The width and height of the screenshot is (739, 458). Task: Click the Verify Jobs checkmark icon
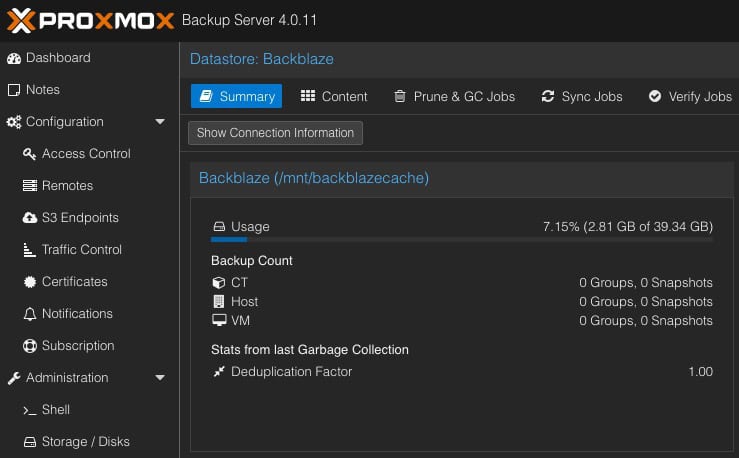click(x=655, y=97)
